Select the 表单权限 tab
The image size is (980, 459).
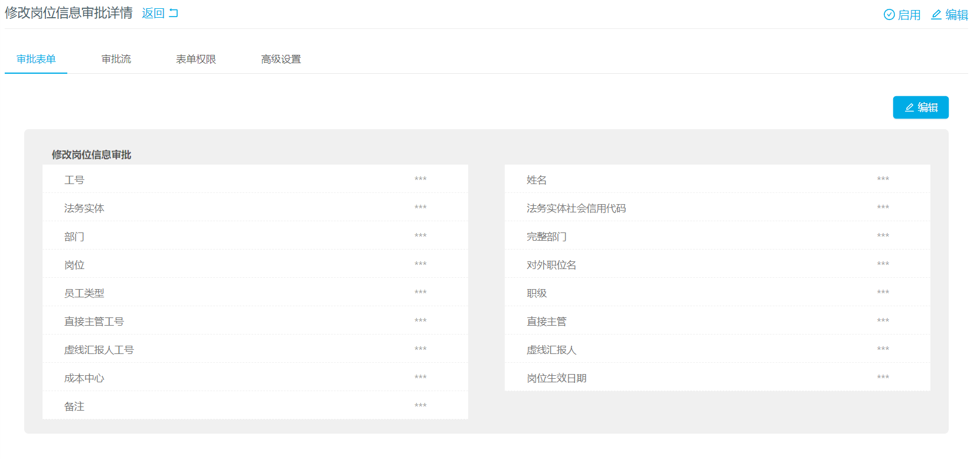(196, 59)
